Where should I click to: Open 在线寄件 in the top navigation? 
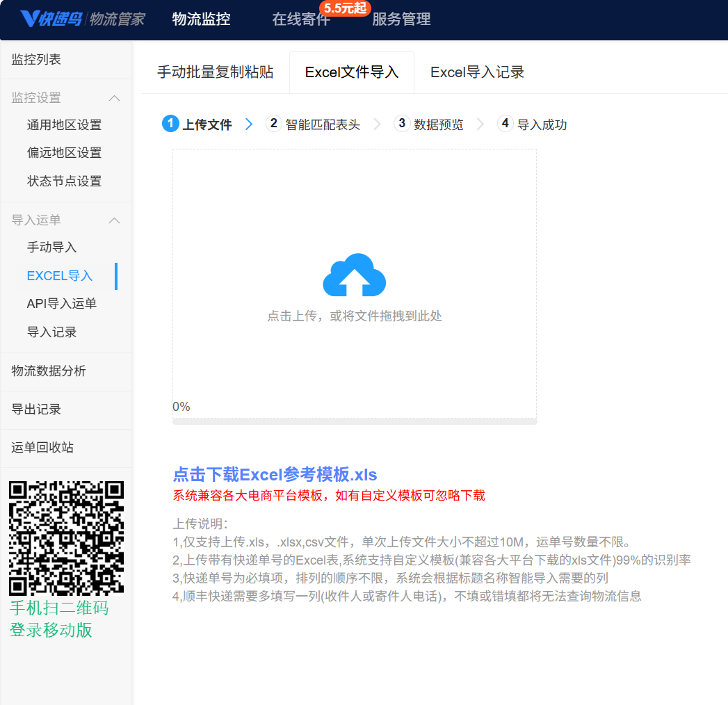pyautogui.click(x=300, y=19)
